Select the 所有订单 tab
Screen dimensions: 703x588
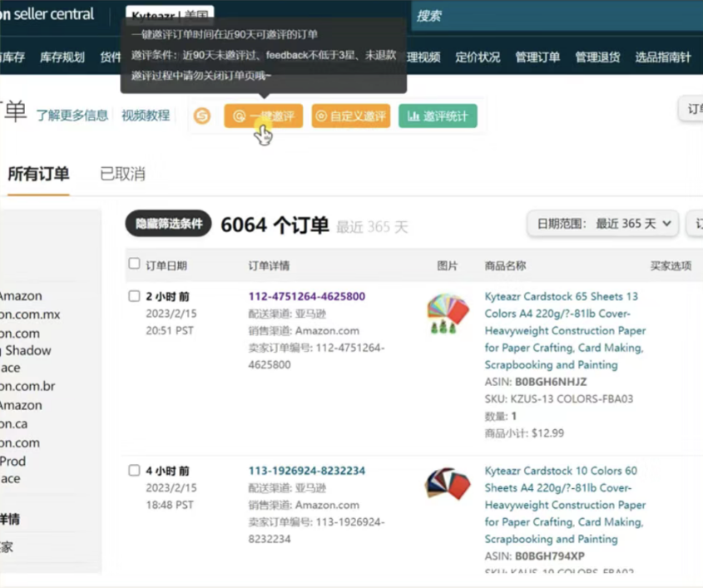tap(38, 174)
